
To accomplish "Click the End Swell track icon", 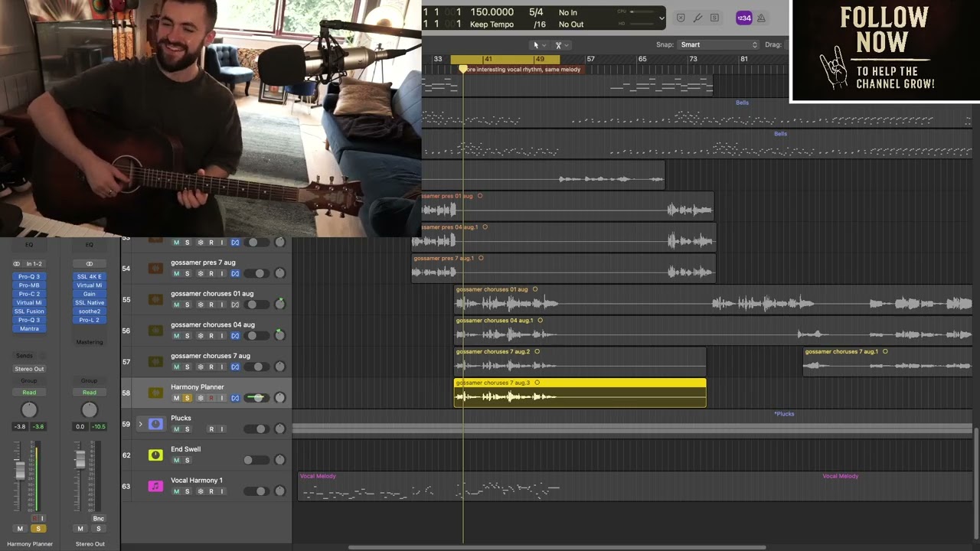I will pos(155,455).
